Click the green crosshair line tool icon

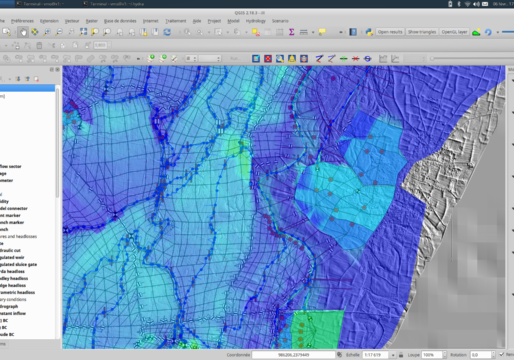[x=343, y=59]
